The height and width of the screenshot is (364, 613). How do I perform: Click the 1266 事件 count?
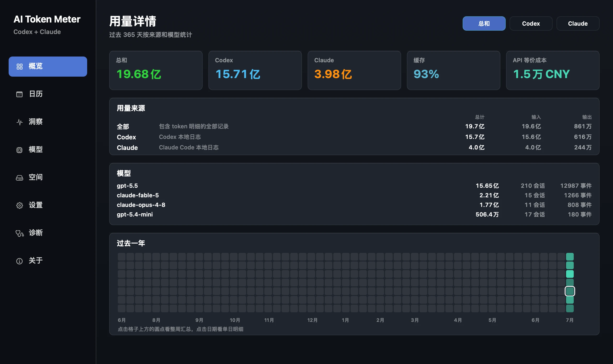click(x=578, y=195)
